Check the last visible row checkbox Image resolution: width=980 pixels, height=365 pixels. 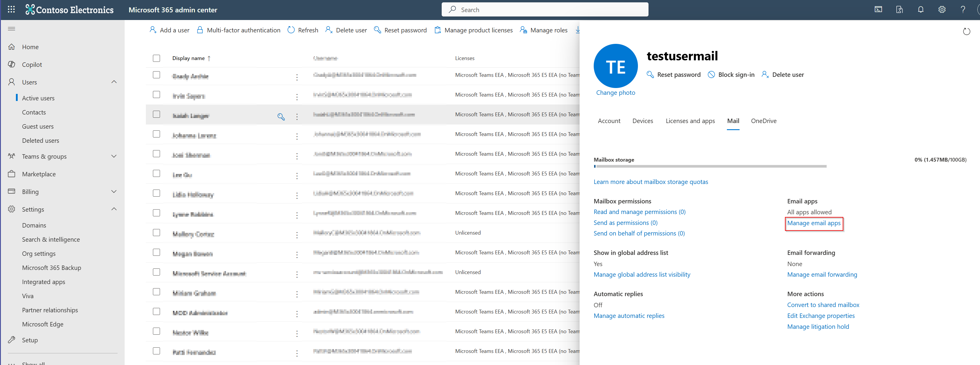coord(156,351)
